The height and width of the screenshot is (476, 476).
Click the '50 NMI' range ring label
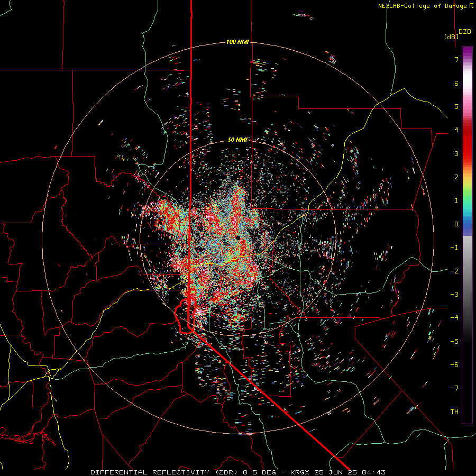[237, 140]
